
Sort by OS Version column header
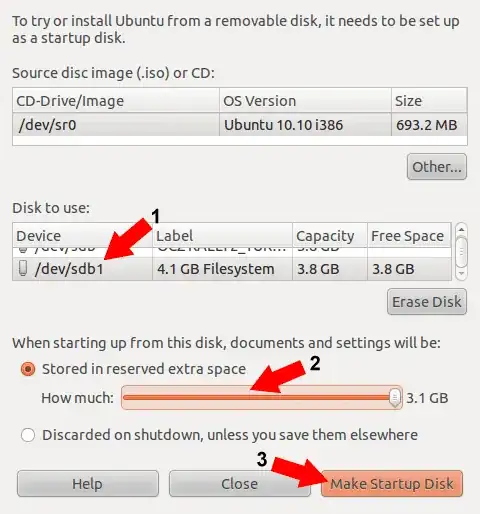pos(305,101)
